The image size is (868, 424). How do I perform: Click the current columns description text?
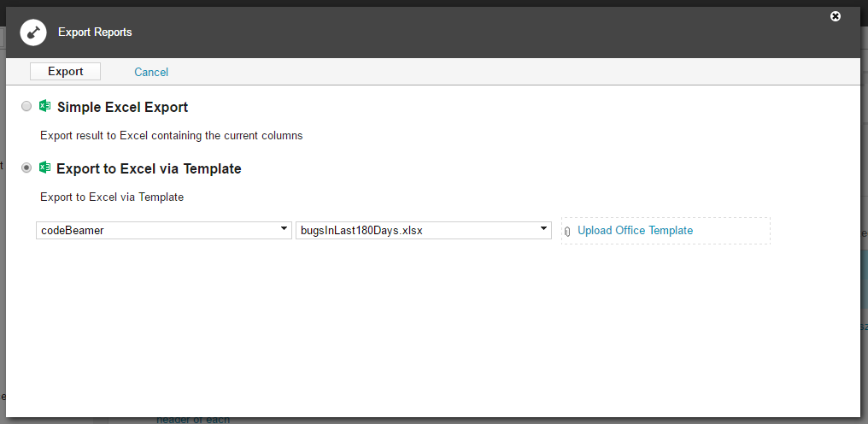172,135
